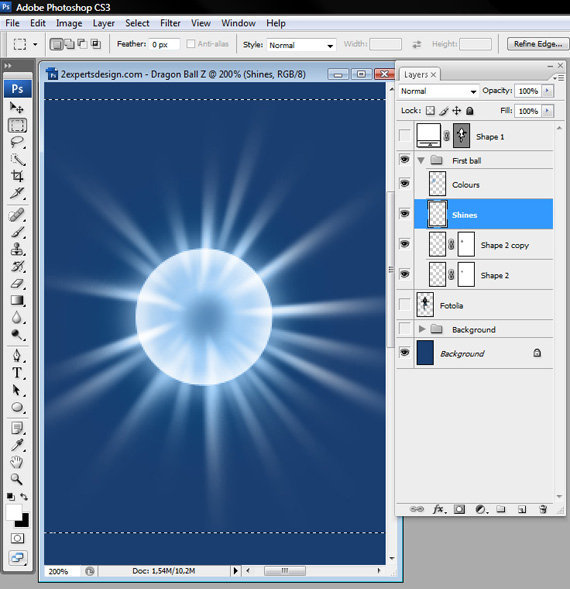Open the Fill slider arrow
Screen dimensions: 570x589
pyautogui.click(x=547, y=111)
